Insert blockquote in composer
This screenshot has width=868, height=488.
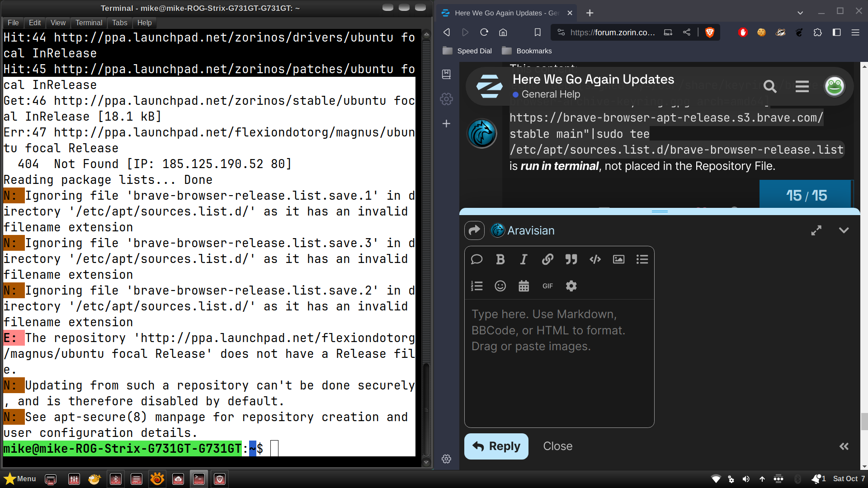click(x=571, y=259)
